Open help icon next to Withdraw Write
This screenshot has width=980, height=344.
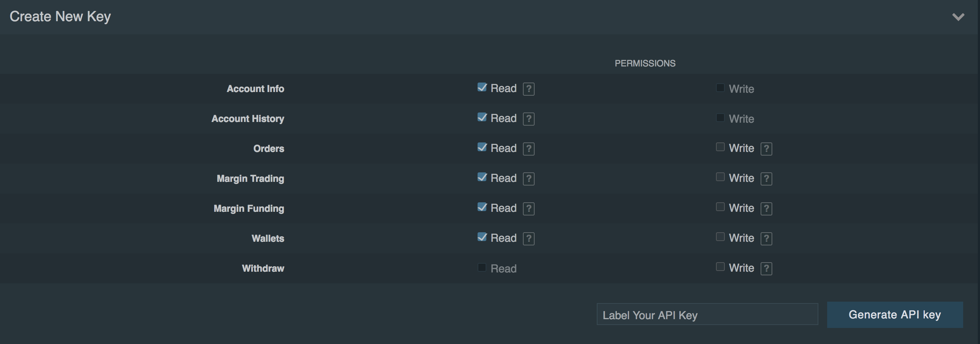pos(766,269)
